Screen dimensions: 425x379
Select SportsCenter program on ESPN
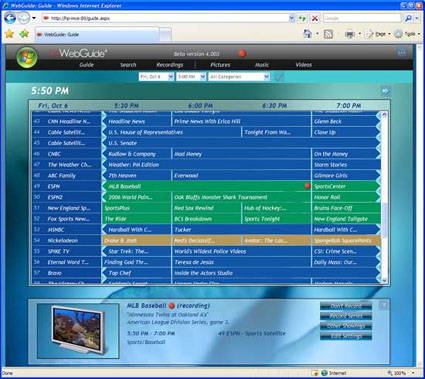[346, 186]
